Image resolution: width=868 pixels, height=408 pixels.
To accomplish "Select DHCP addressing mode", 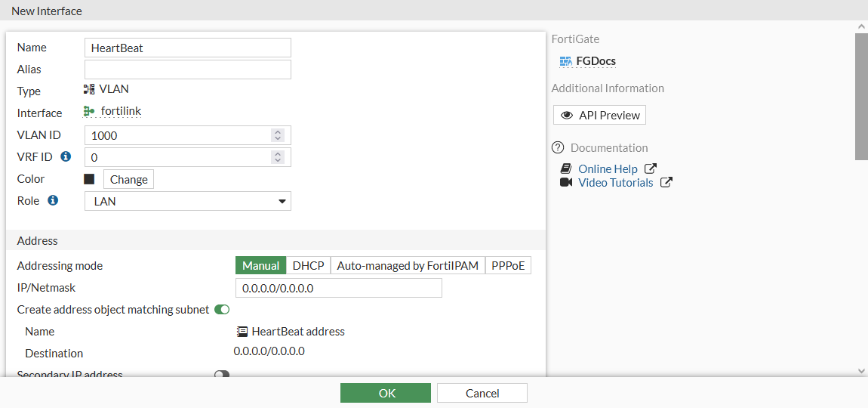I will [x=308, y=266].
